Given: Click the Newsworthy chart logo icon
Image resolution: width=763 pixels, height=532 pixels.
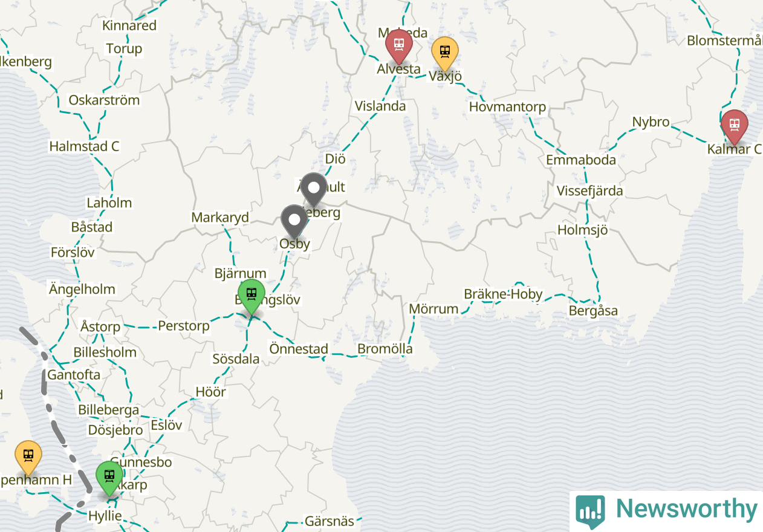Looking at the screenshot, I should 590,511.
